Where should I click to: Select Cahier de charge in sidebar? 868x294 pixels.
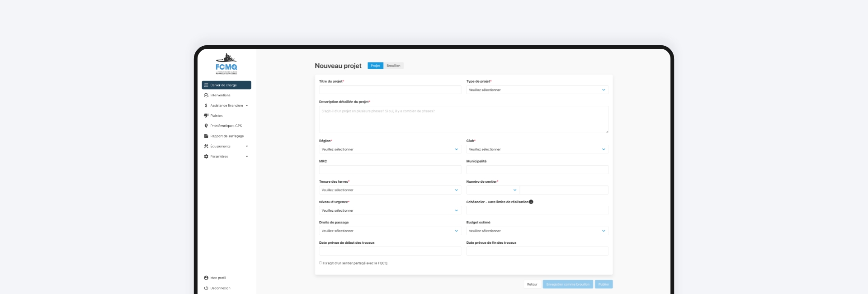coord(226,85)
